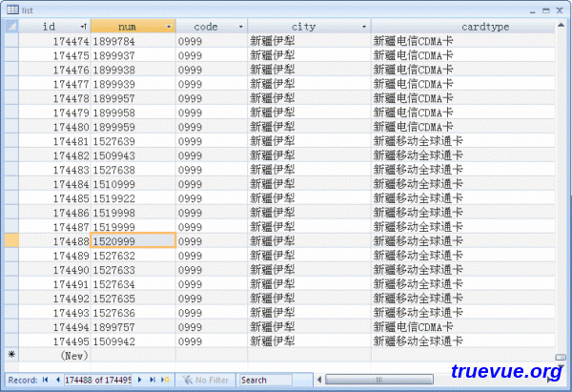Click cardtype cell in row 174494
The width and height of the screenshot is (572, 392).
point(463,326)
